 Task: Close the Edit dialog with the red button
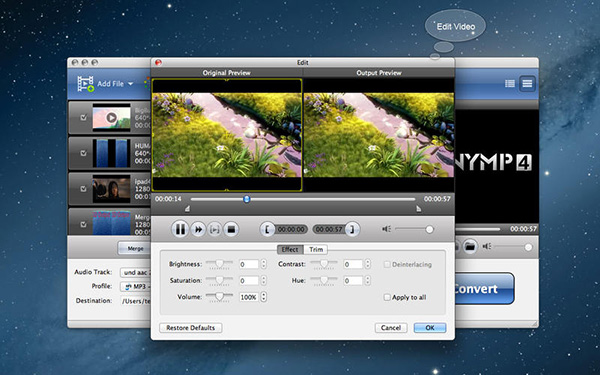[158, 62]
